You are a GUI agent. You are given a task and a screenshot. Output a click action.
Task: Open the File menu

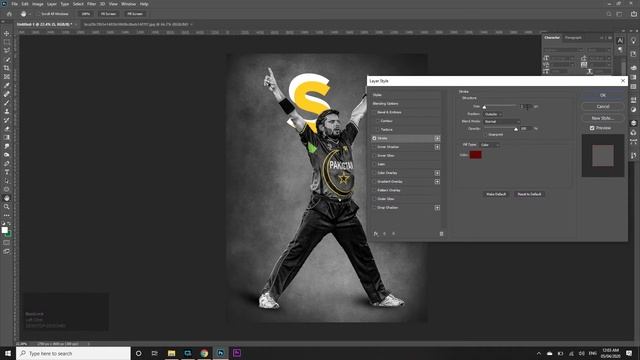(15, 4)
